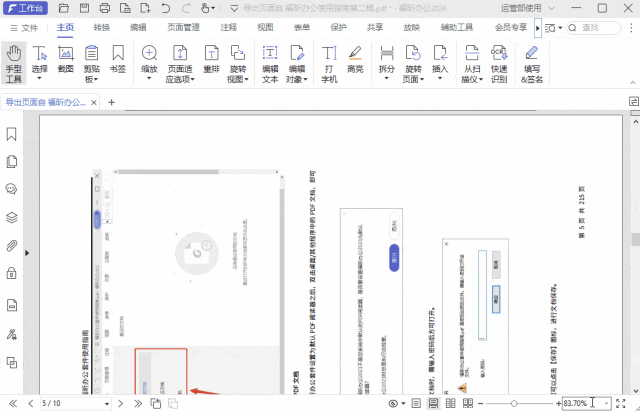
Task: Click the Screenshot (截图) tool
Action: (66, 62)
